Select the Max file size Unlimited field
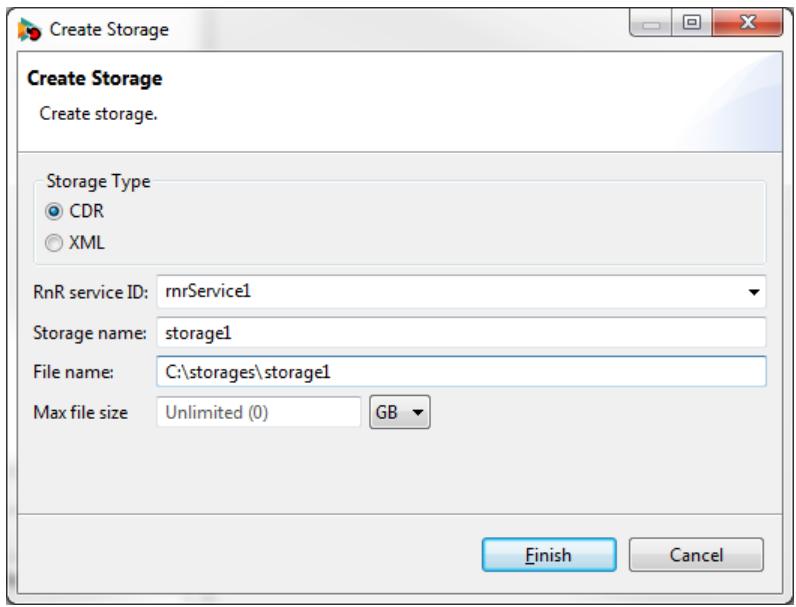 coord(259,412)
